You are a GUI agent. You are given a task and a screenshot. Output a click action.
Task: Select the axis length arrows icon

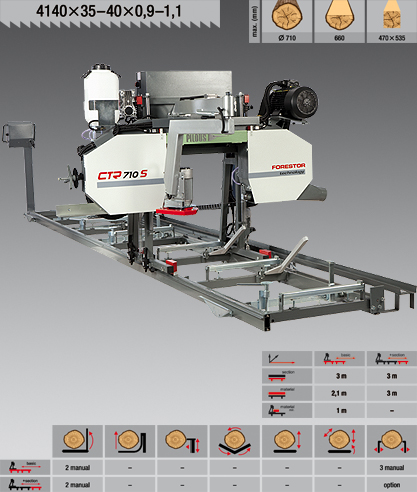tap(281, 359)
